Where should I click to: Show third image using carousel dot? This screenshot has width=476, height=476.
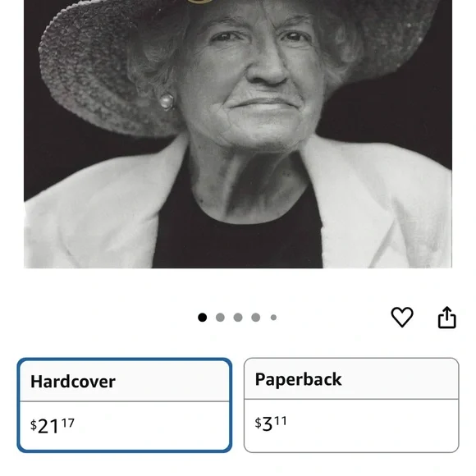click(x=238, y=318)
